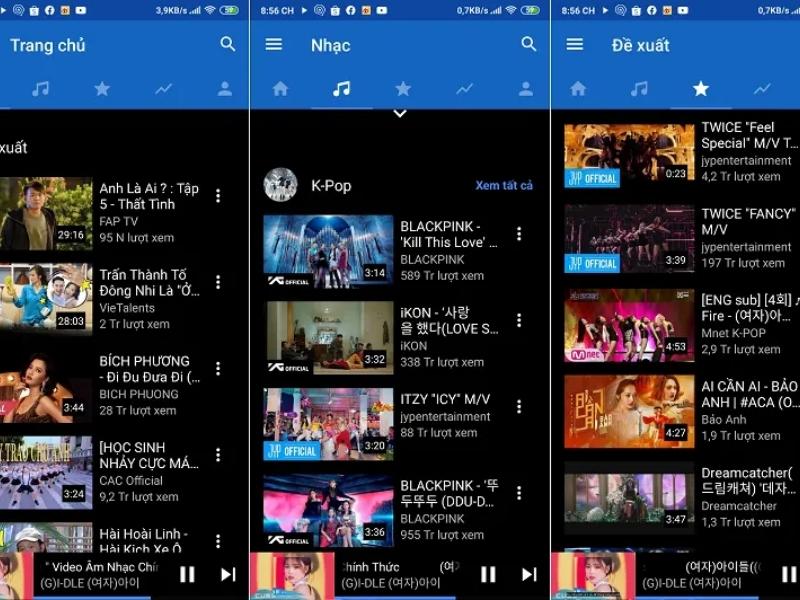Click channel name Mnet K-POP

tap(733, 333)
